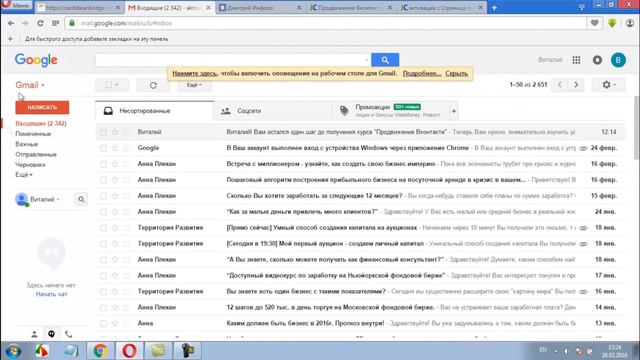Click the chat search magnifier icon
This screenshot has height=360, width=640.
point(81,199)
